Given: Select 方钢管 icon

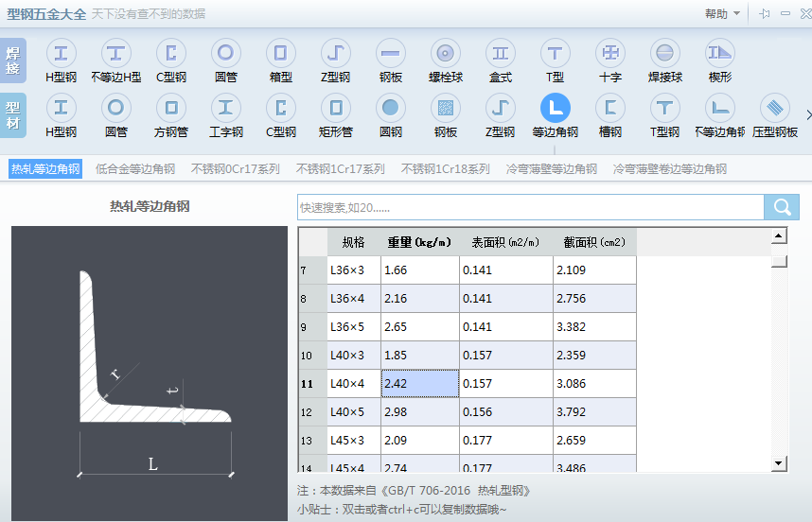Looking at the screenshot, I should 171,108.
